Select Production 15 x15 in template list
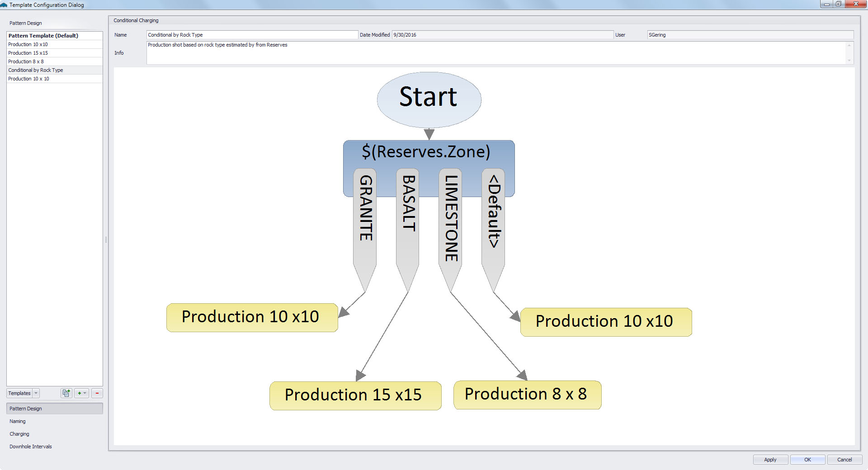The height and width of the screenshot is (470, 868). (28, 53)
